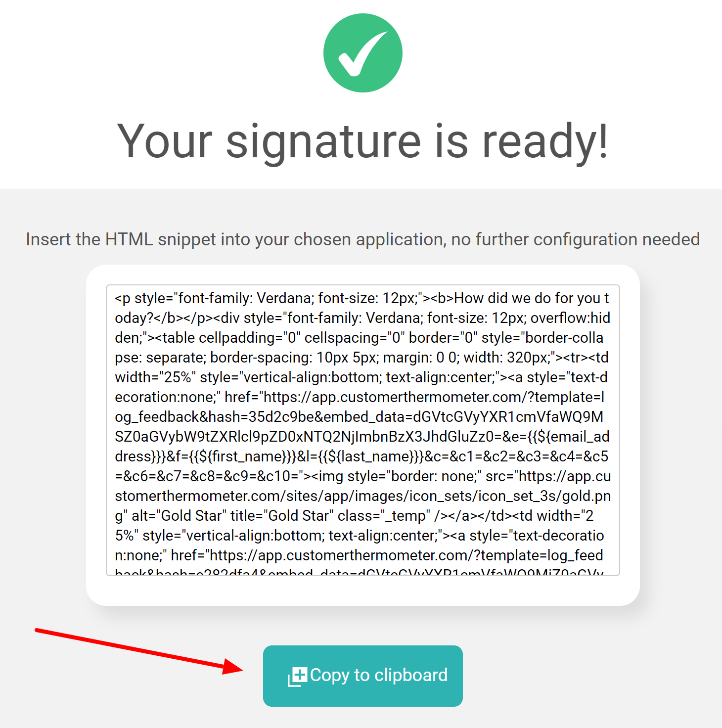Click the '{{${last_name}}}' placeholder in code

pos(370,456)
